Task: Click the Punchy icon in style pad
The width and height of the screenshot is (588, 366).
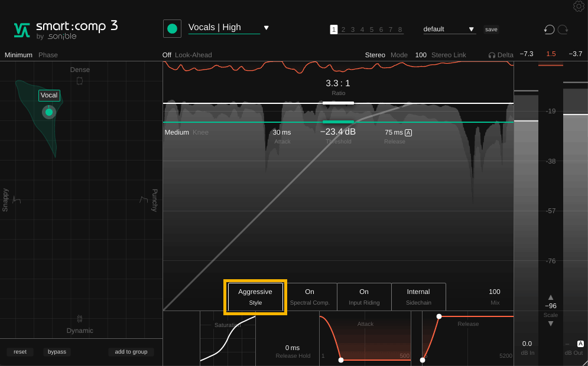Action: coord(143,200)
